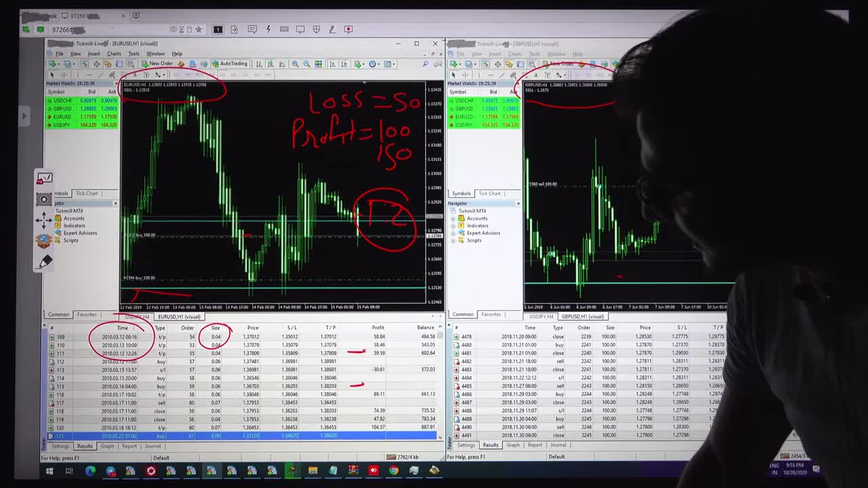
Task: Open Journal tab in EURUSD tester panel
Action: [x=153, y=446]
